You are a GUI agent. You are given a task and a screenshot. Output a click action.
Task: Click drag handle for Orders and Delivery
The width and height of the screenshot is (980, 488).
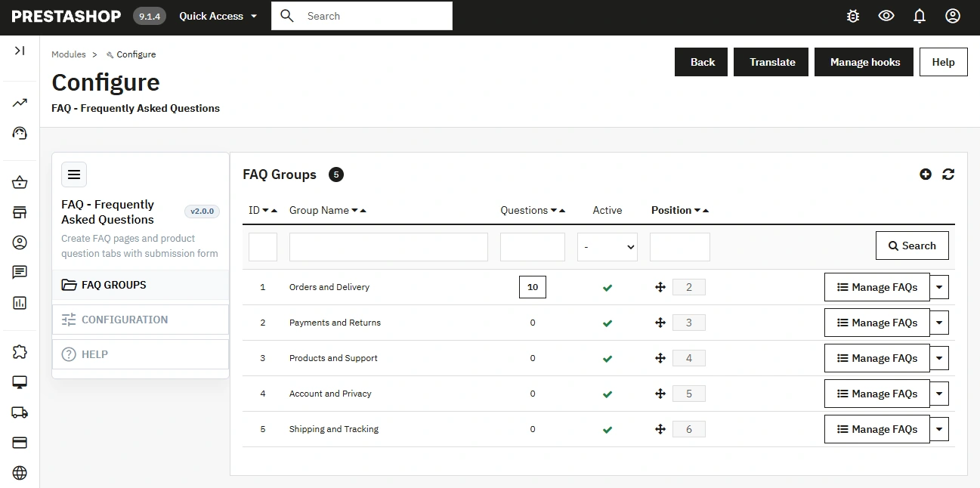660,287
